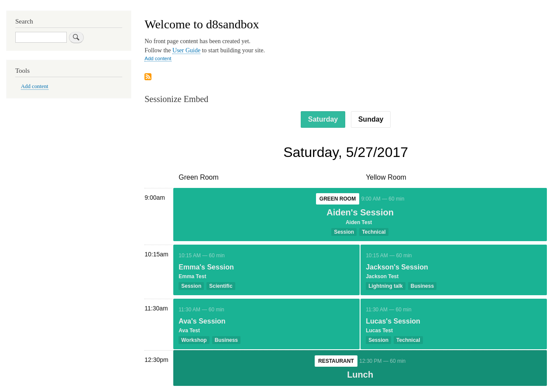Screen dimensions: 553x392
Task: Open Lucas's Session card
Action: (x=392, y=320)
